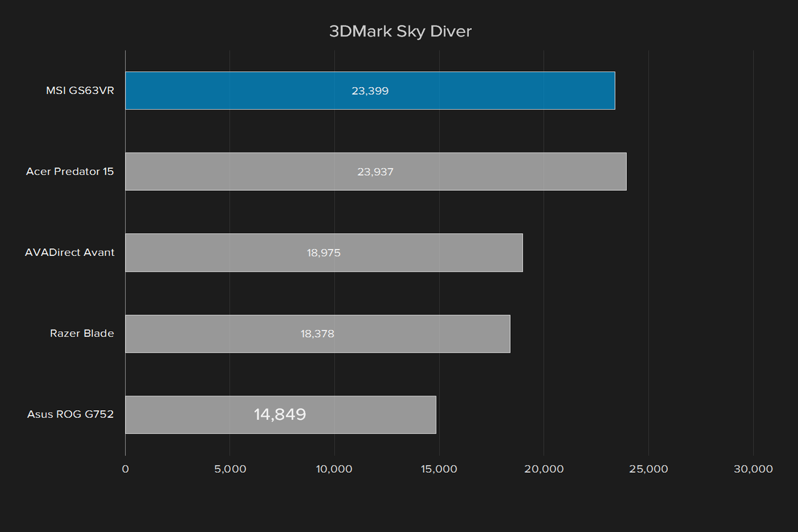Viewport: 798px width, 532px height.
Task: Click the axis label '5,000'
Action: (x=230, y=469)
